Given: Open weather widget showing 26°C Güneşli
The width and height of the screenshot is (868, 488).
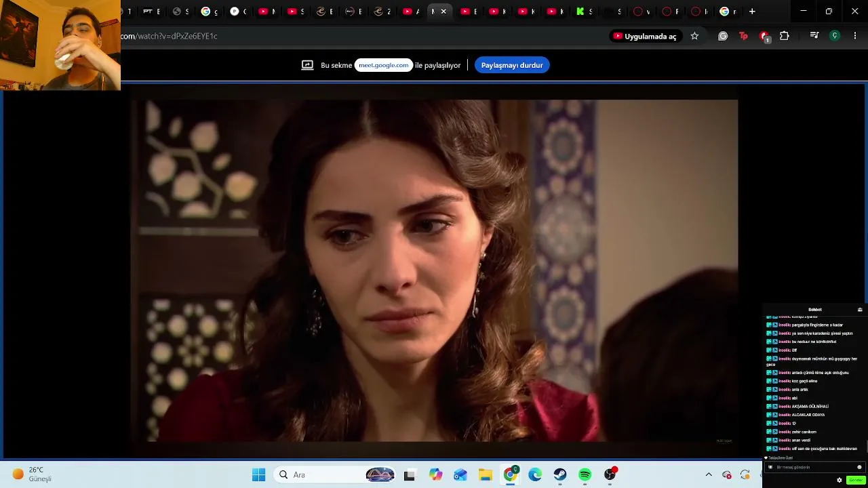Looking at the screenshot, I should [31, 474].
